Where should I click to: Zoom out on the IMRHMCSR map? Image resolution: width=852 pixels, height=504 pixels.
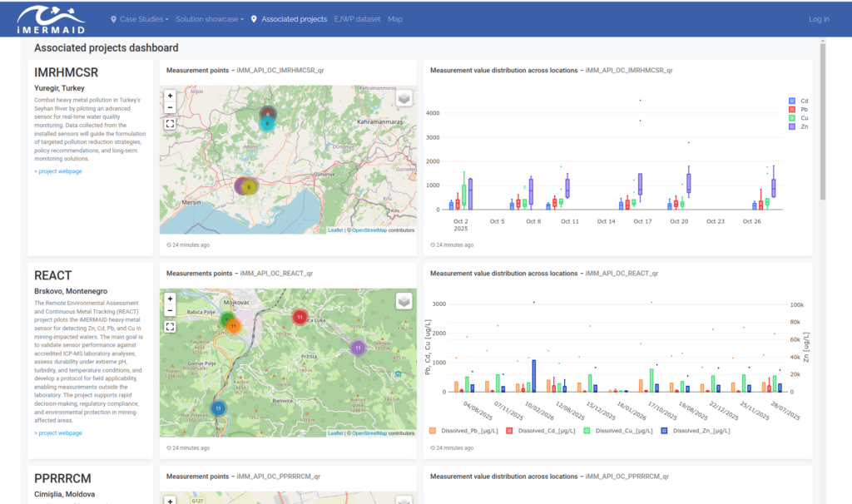(170, 107)
